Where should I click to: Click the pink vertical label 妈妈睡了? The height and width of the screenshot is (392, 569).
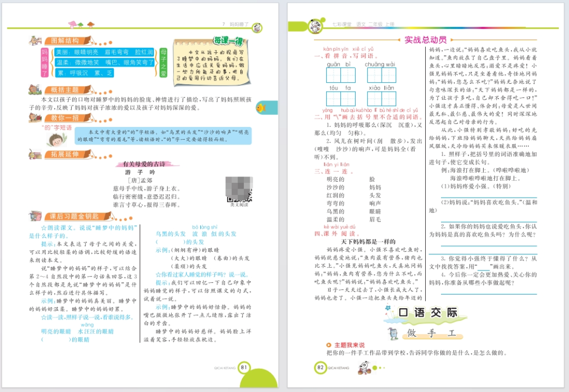(x=44, y=62)
